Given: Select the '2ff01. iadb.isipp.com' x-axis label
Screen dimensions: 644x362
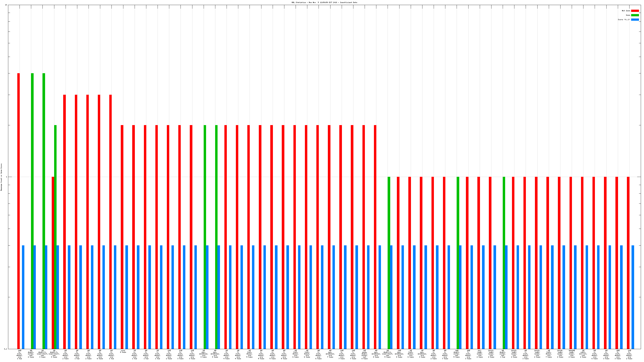Looking at the screenshot, I should tap(491, 354).
